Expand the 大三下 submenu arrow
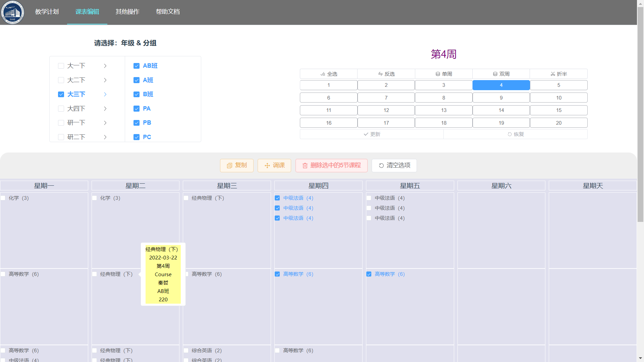Viewport: 644px width, 362px height. (105, 95)
